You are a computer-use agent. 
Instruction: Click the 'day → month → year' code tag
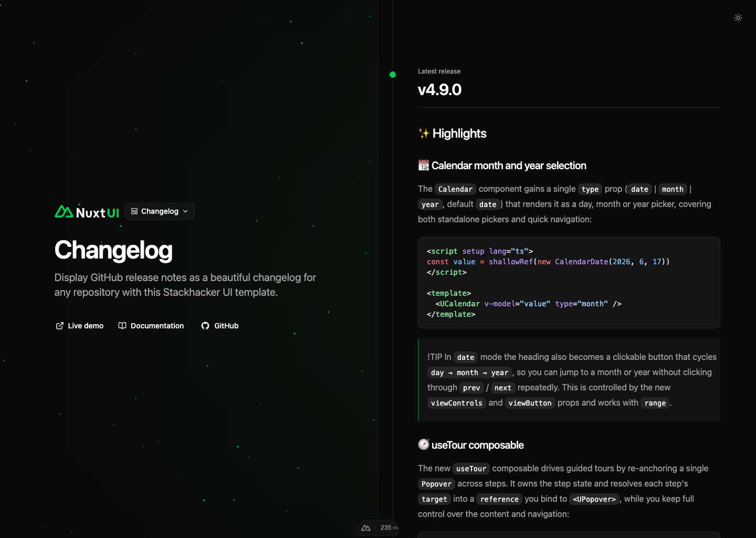coord(470,373)
